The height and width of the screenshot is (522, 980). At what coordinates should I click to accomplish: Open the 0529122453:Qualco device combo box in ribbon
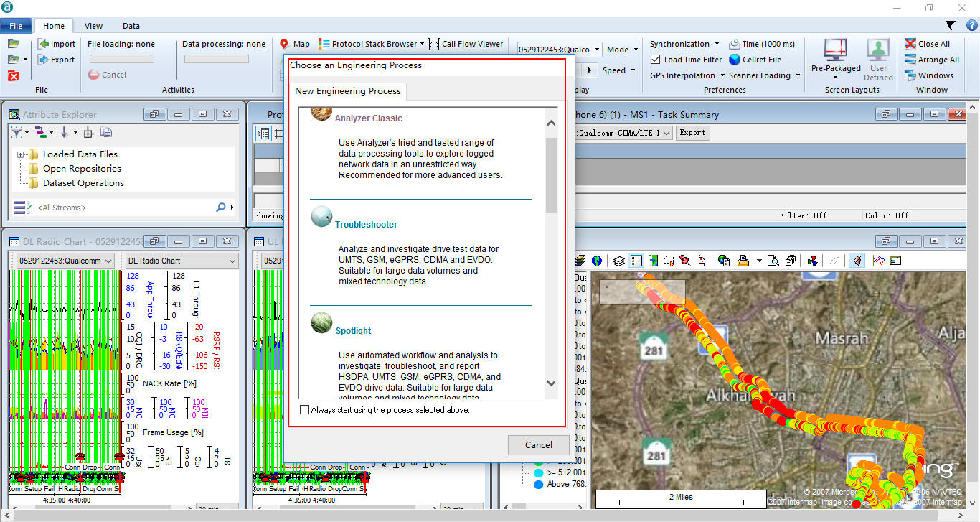tap(560, 50)
